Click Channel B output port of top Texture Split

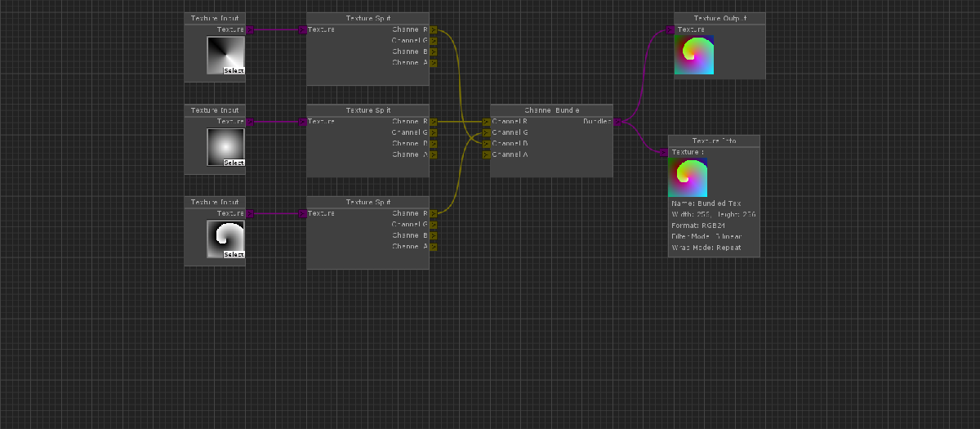click(433, 51)
